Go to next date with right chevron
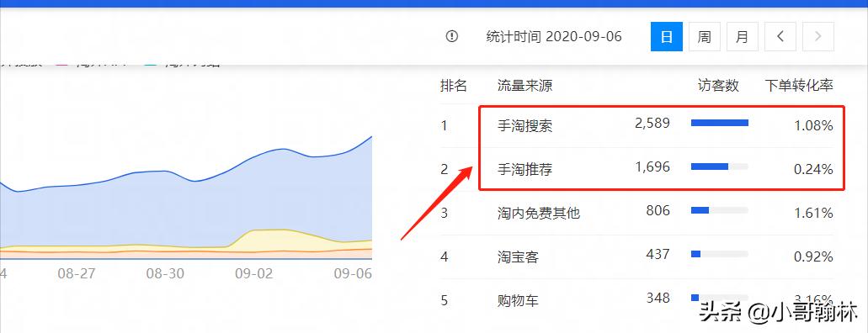Image resolution: width=868 pixels, height=333 pixels. (818, 36)
